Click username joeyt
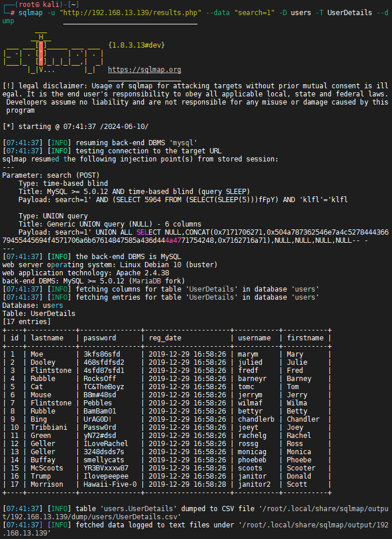392x539 pixels. coord(248,427)
